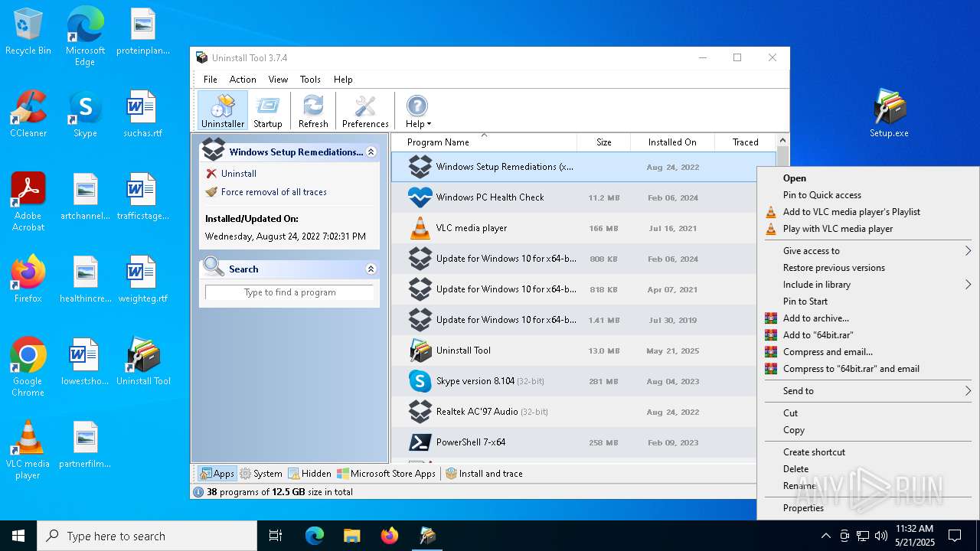The height and width of the screenshot is (551, 980).
Task: Show hidden tray icons chevron
Action: [x=825, y=536]
